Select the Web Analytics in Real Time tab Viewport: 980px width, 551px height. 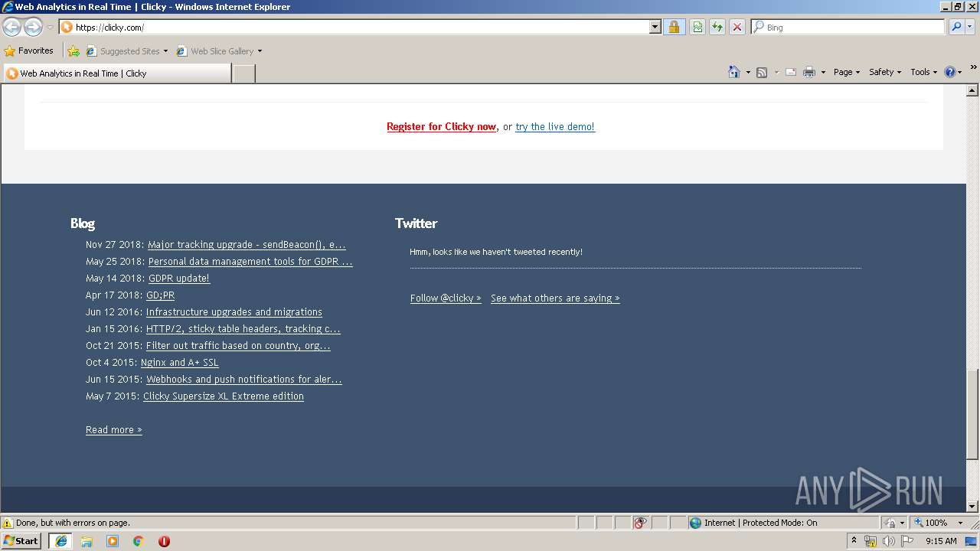117,73
